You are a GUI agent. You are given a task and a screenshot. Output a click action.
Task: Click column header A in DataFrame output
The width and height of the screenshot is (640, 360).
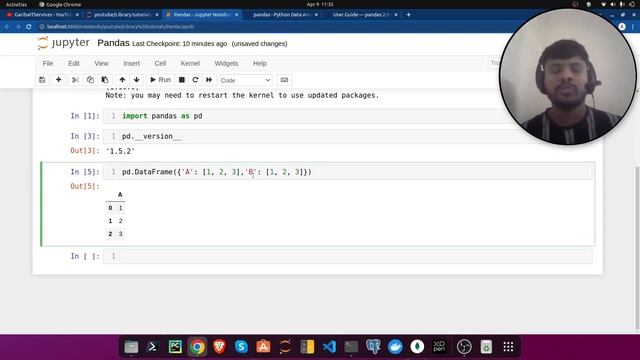click(120, 195)
